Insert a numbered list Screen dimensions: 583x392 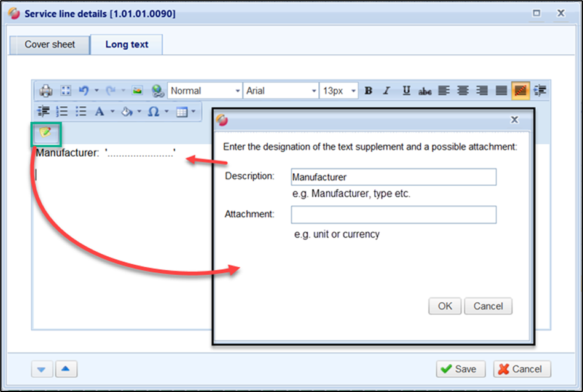pyautogui.click(x=62, y=111)
